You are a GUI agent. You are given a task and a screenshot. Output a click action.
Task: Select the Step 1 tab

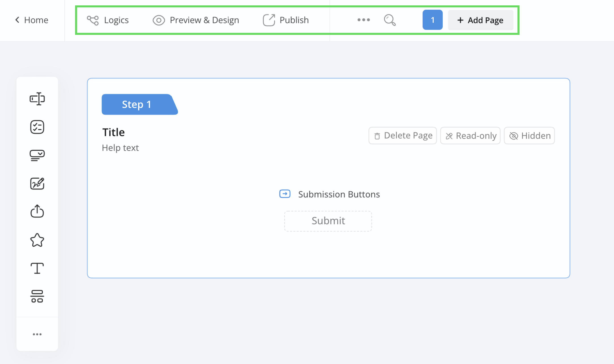(x=140, y=104)
